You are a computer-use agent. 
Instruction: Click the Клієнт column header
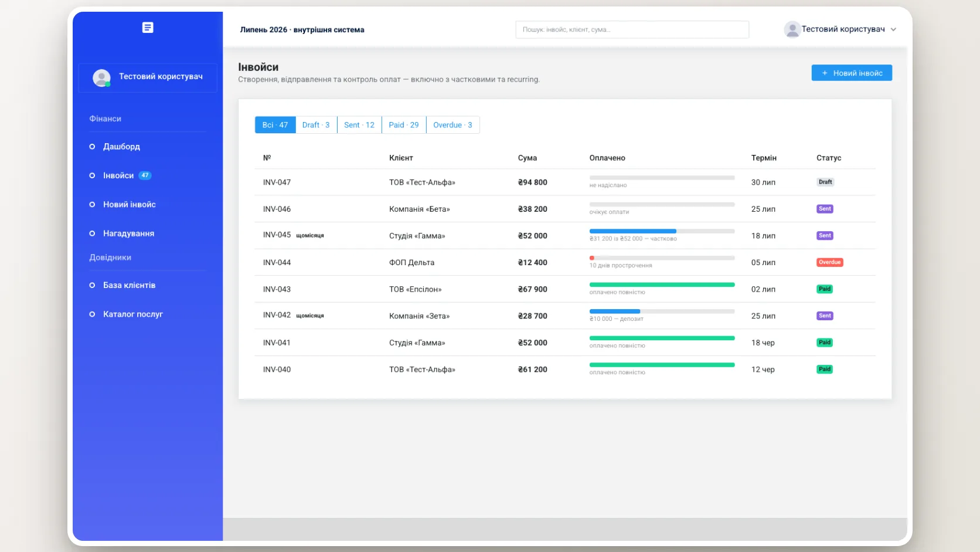coord(401,158)
